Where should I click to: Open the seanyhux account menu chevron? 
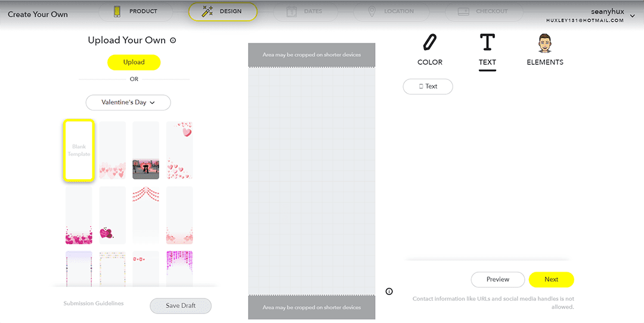pos(633,16)
